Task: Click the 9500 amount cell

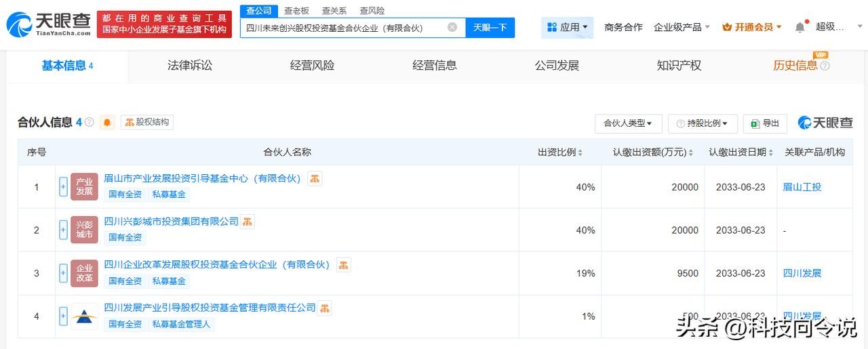Action: point(688,273)
